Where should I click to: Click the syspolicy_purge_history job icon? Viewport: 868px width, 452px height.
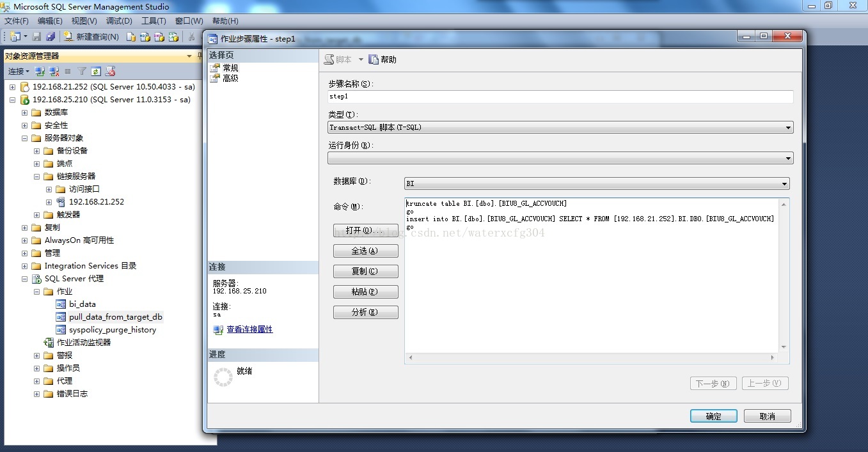[61, 330]
